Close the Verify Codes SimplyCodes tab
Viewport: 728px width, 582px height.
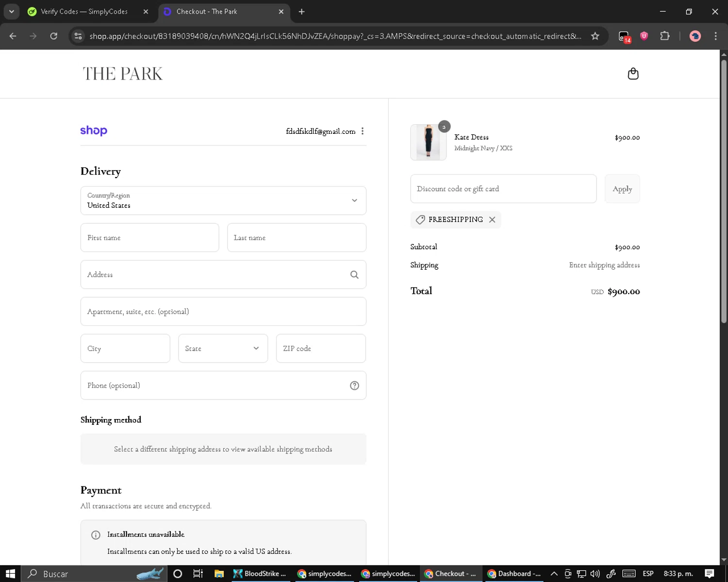click(x=146, y=12)
